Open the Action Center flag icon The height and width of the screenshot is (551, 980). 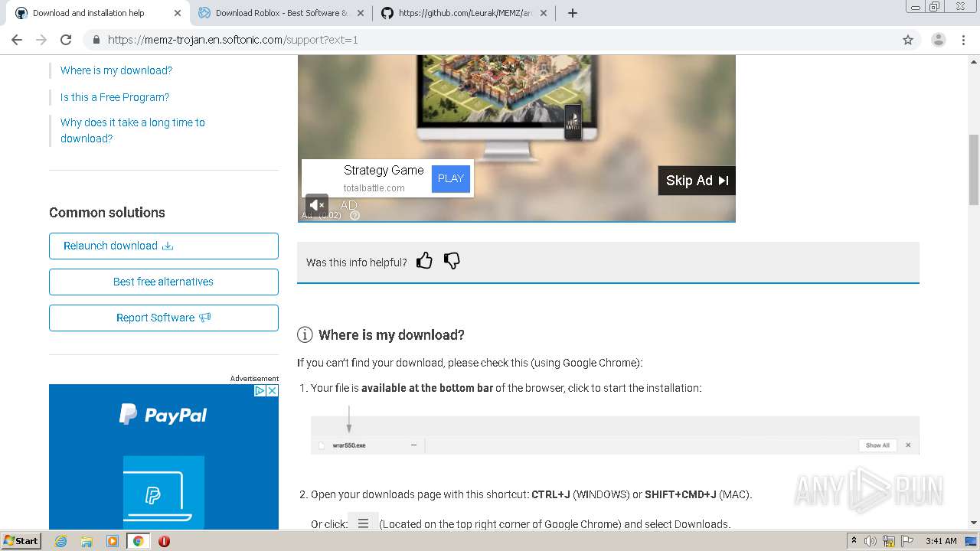click(907, 541)
